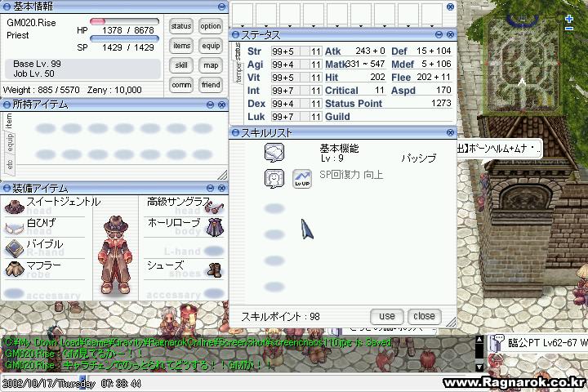Open the skill button in basic info
Screen dimensions: 588x392
pos(181,65)
